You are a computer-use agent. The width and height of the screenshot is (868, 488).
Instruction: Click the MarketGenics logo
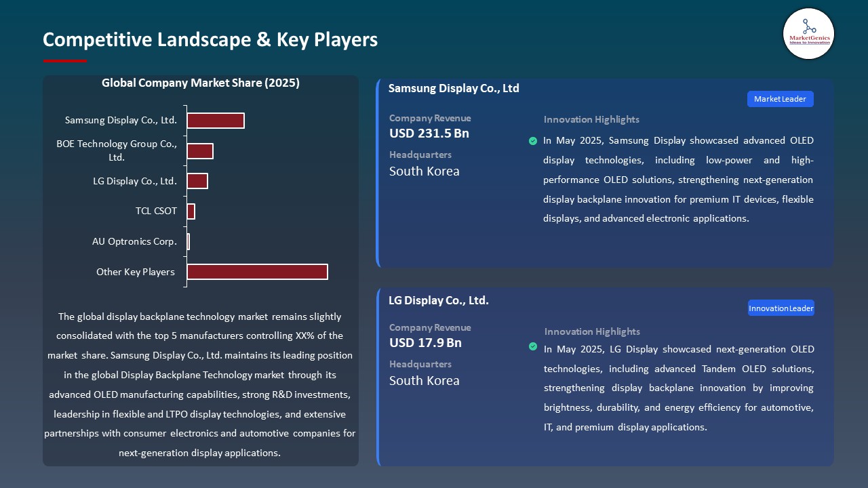(808, 34)
